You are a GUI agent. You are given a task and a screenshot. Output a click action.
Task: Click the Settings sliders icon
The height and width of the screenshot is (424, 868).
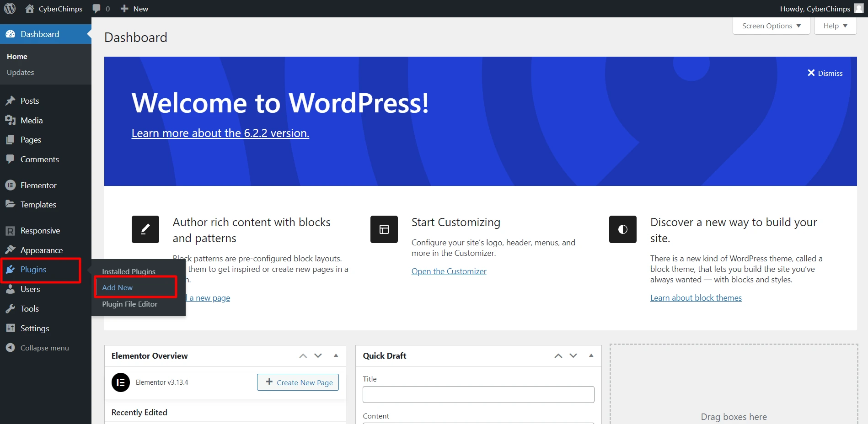[x=11, y=328]
